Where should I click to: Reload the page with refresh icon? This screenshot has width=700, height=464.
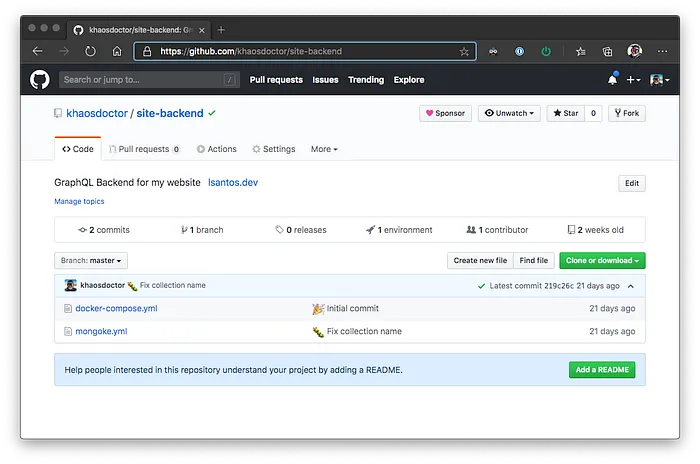(x=90, y=51)
